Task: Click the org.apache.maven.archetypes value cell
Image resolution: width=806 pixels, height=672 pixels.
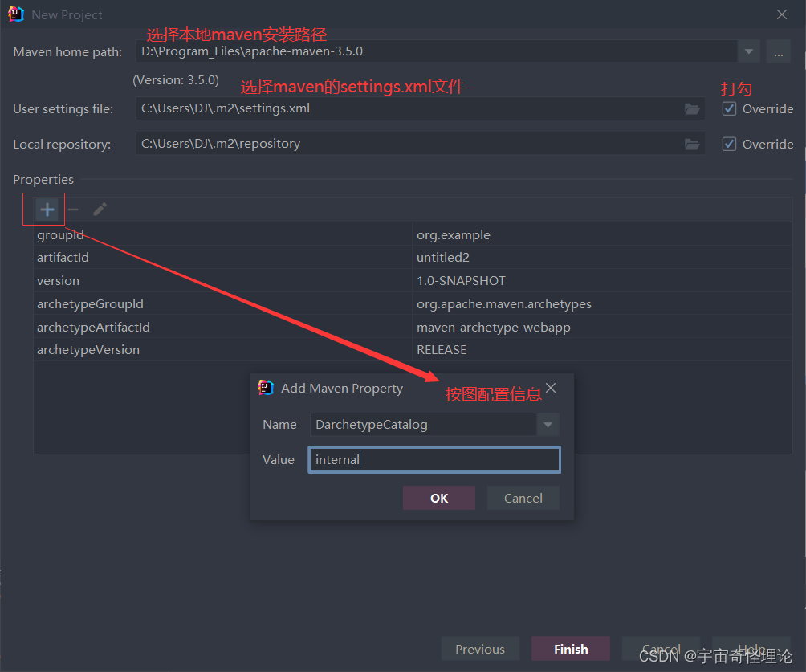Action: click(x=602, y=303)
